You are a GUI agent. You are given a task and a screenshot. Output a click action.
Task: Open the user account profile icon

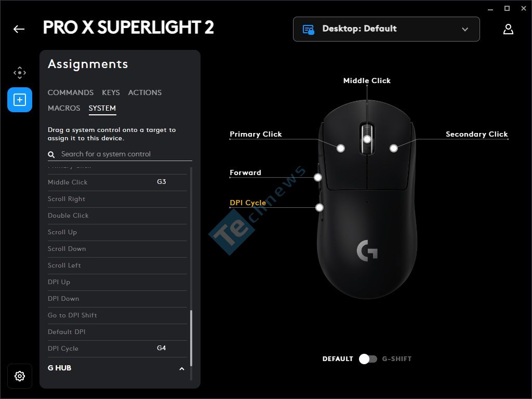coord(508,29)
